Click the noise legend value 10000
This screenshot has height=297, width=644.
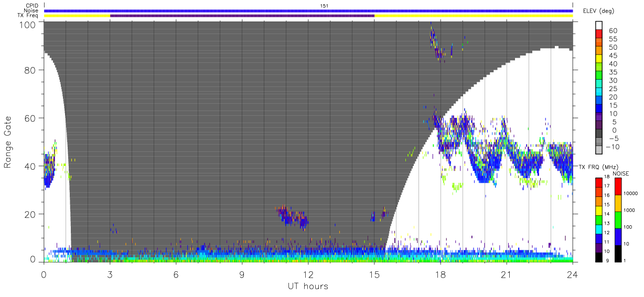pos(631,193)
